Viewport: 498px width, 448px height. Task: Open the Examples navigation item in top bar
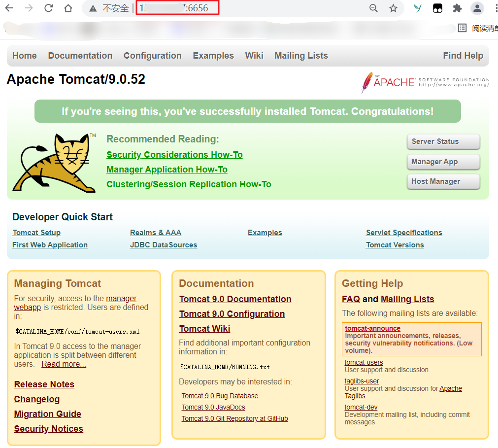(x=213, y=56)
